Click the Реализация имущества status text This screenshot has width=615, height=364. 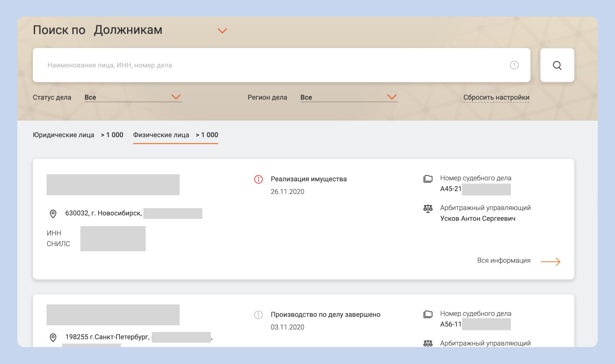[x=308, y=179]
